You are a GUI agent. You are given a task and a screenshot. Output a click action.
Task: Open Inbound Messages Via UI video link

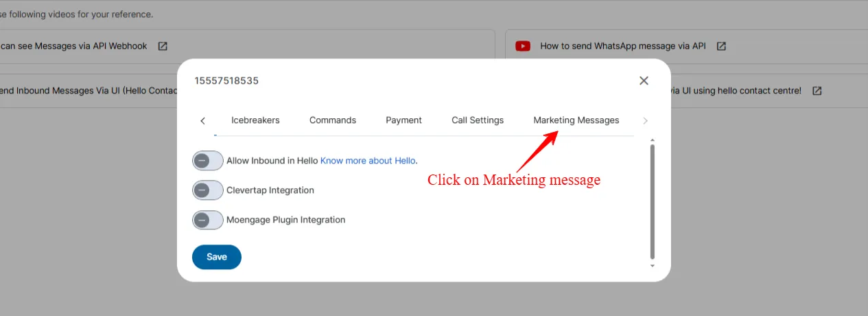click(x=89, y=91)
